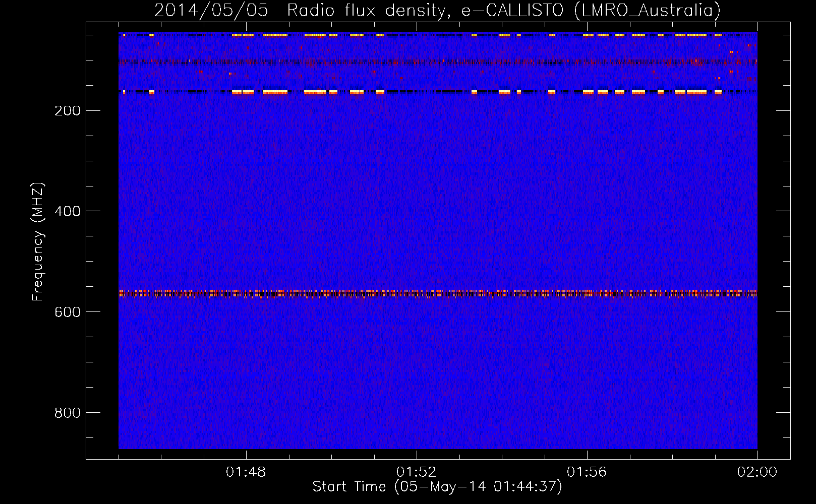The height and width of the screenshot is (504, 816).
Task: Click the 'Frequency (MHz)' y-axis label
Action: [38, 241]
